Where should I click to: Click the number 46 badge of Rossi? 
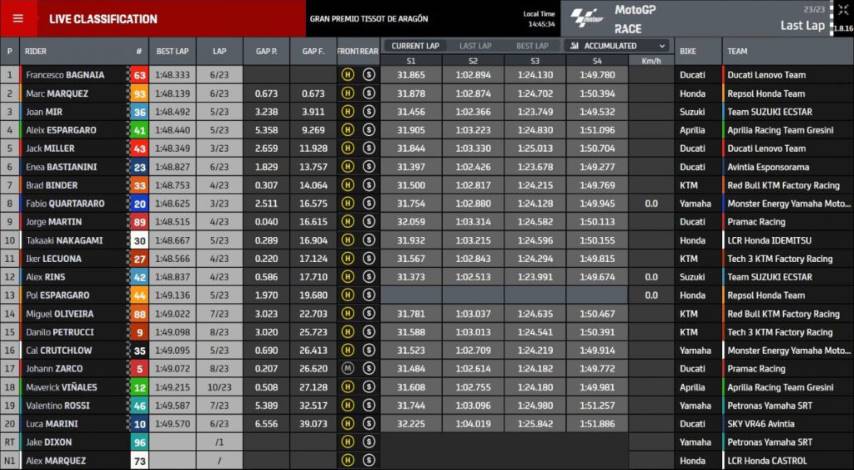[139, 406]
